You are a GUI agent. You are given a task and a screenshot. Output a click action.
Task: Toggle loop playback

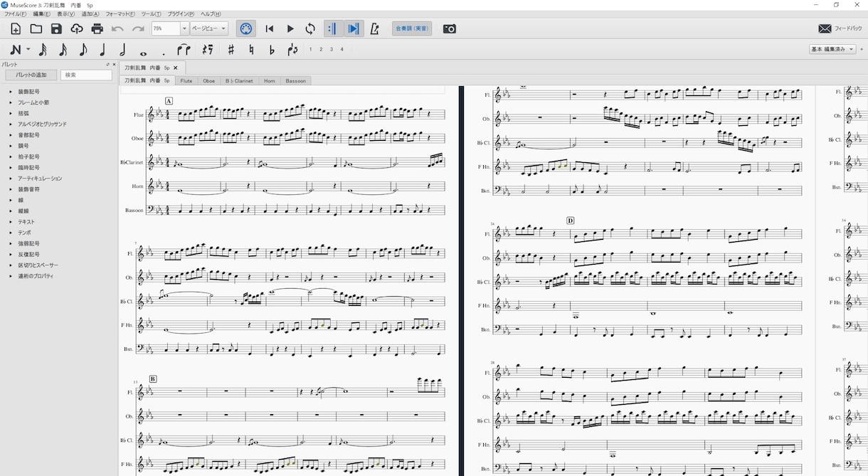pos(310,29)
